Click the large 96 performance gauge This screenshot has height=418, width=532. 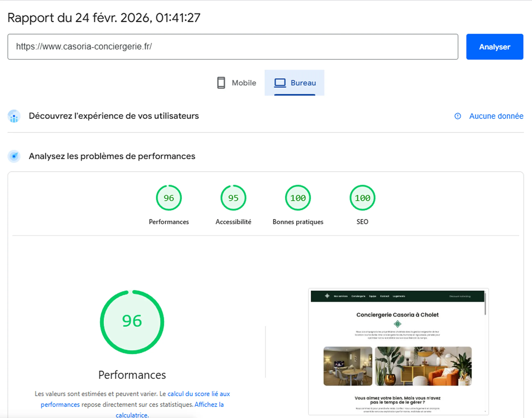click(132, 322)
